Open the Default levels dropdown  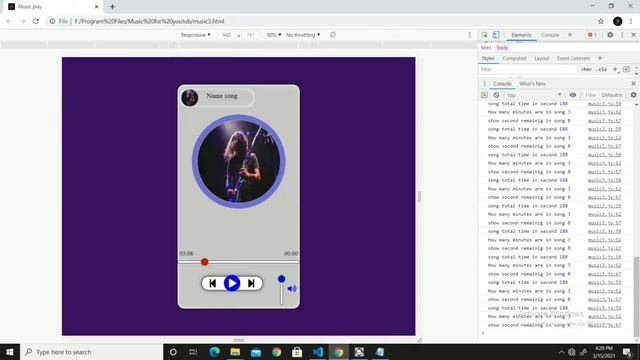[612, 95]
